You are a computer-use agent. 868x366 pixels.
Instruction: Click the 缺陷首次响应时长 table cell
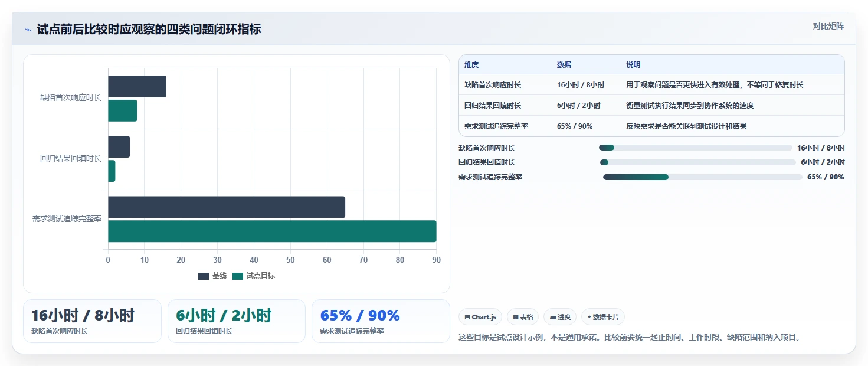(493, 85)
